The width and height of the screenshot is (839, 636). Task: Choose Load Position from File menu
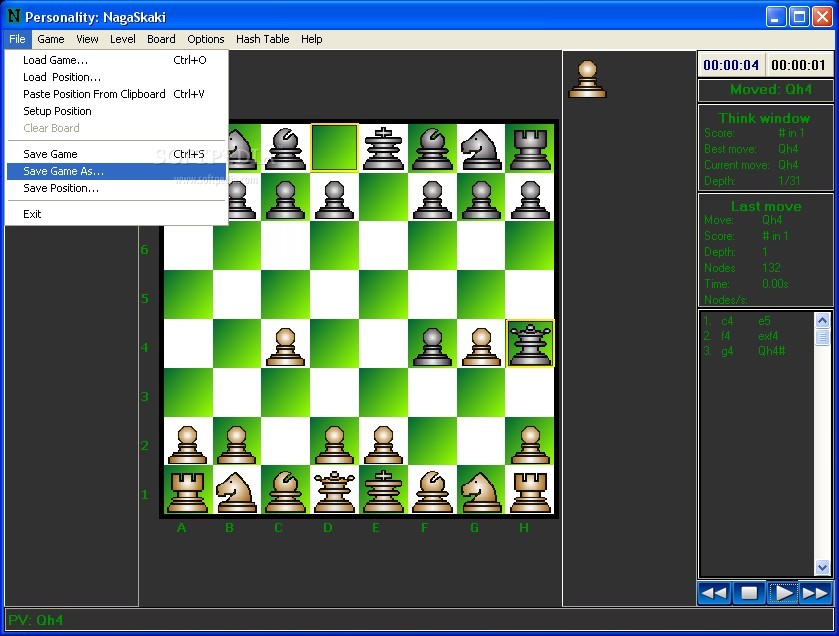point(117,77)
